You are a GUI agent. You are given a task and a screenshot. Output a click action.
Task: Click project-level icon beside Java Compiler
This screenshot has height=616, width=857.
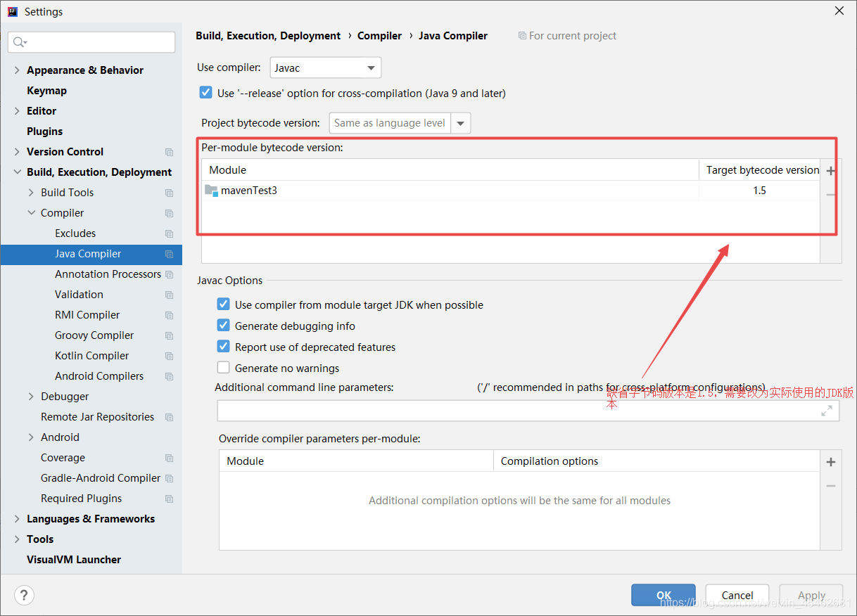[x=169, y=254]
